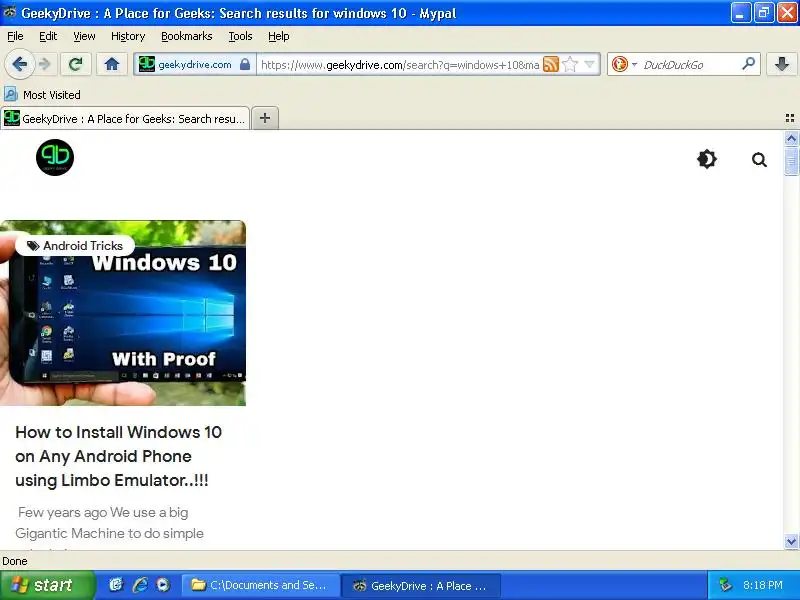The width and height of the screenshot is (800, 600).
Task: Open site search magnifier icon
Action: (x=759, y=160)
